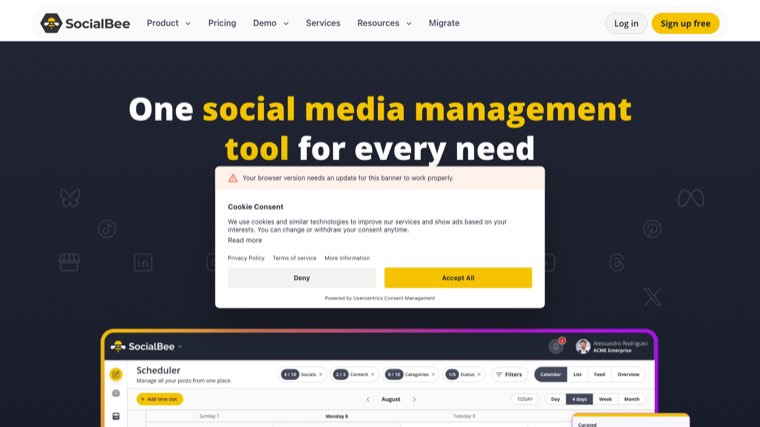The image size is (760, 427).
Task: Expand the Resources dropdown menu
Action: click(x=384, y=23)
